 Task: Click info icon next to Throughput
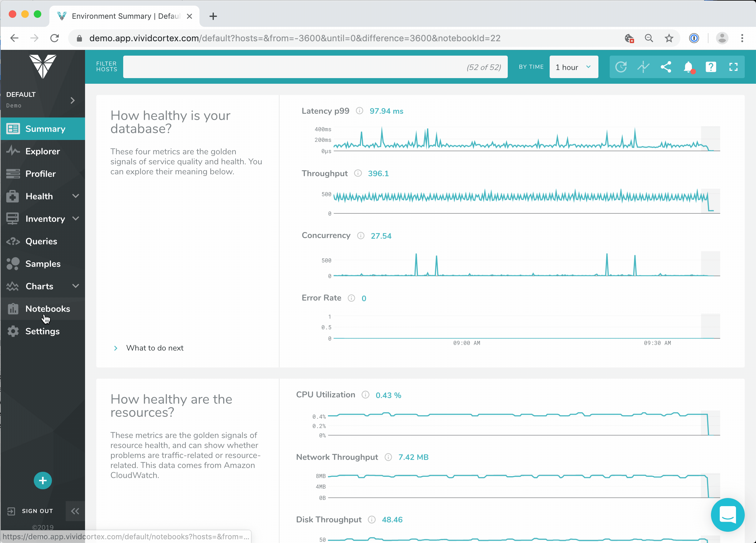(x=358, y=173)
